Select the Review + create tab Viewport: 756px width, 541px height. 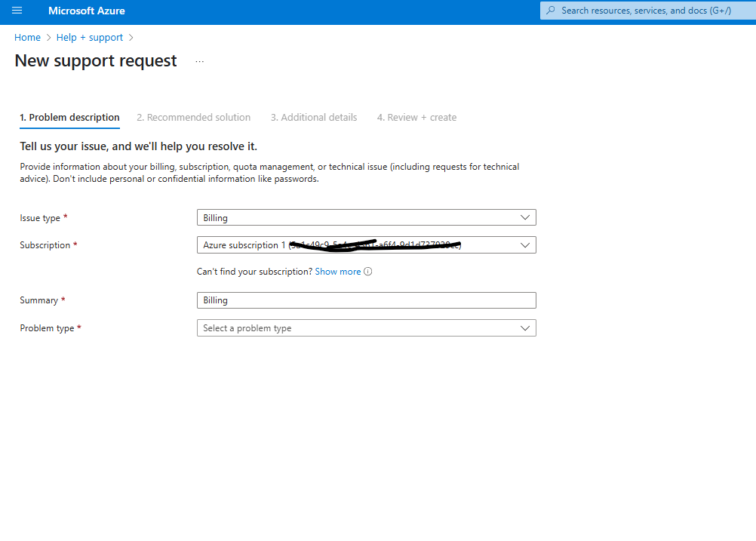[416, 118]
